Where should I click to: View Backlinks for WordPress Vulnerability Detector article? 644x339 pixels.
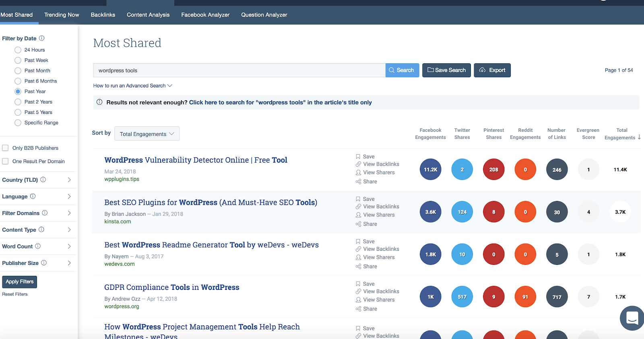pyautogui.click(x=377, y=164)
